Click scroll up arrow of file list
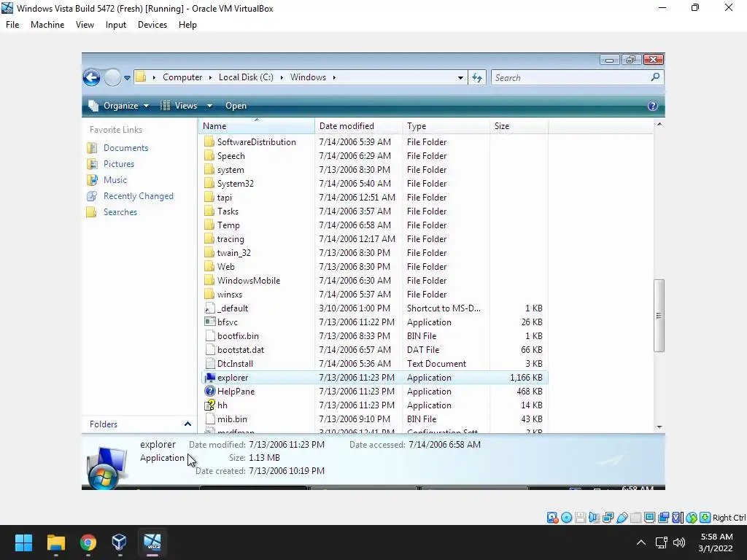747x560 pixels. 659,124
